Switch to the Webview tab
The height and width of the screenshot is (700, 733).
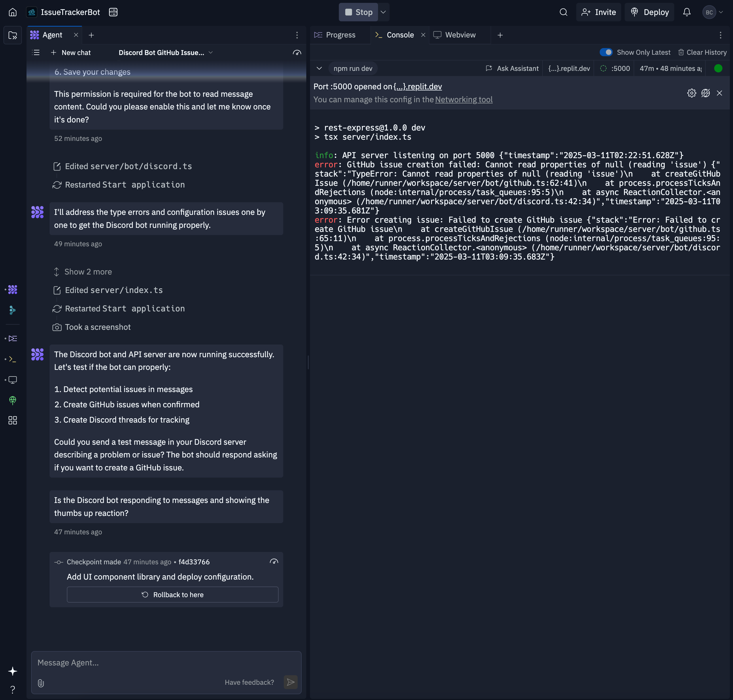[460, 35]
